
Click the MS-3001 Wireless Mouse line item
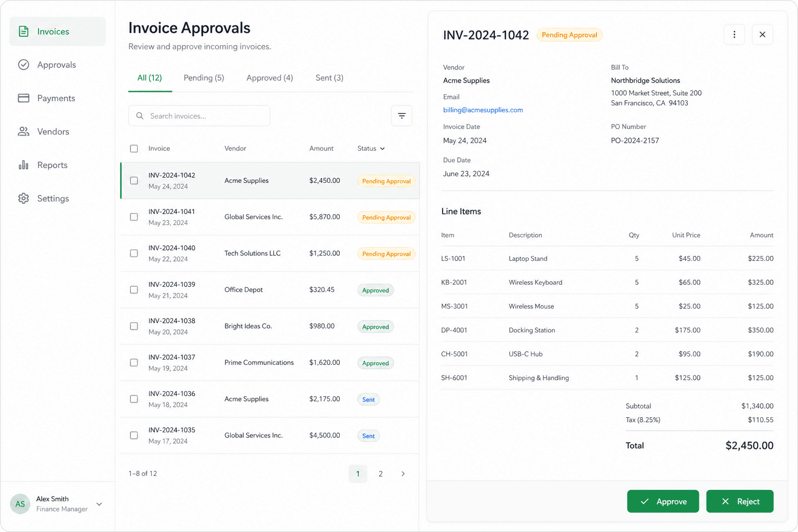tap(607, 306)
